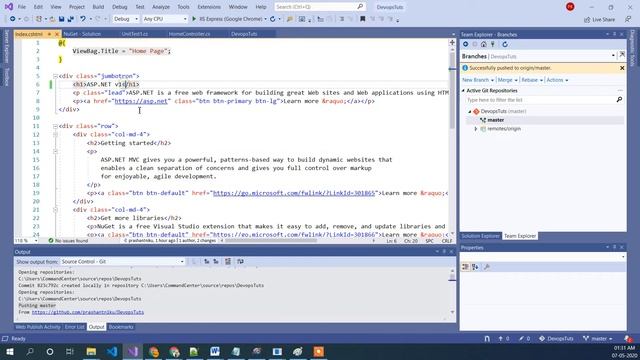Click the Windows Start button
The image size is (640, 360).
(10, 351)
